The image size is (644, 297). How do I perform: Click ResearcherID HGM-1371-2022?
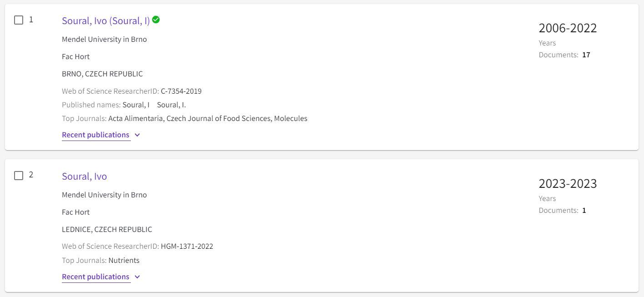click(x=187, y=247)
